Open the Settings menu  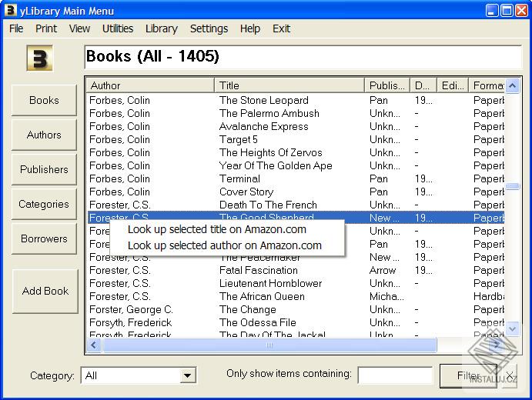(x=209, y=28)
